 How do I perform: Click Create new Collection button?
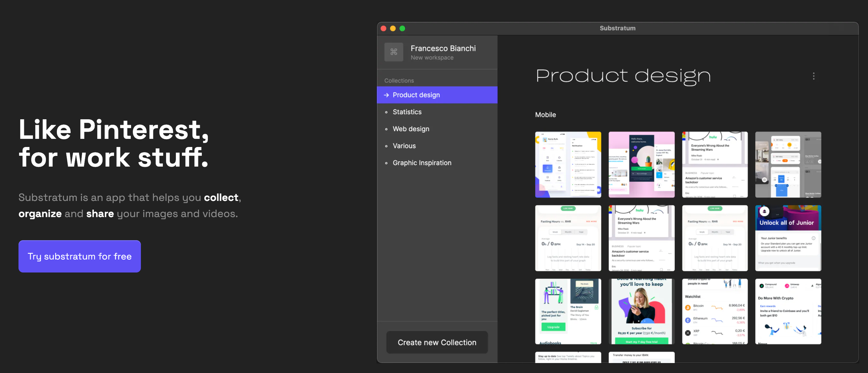437,343
